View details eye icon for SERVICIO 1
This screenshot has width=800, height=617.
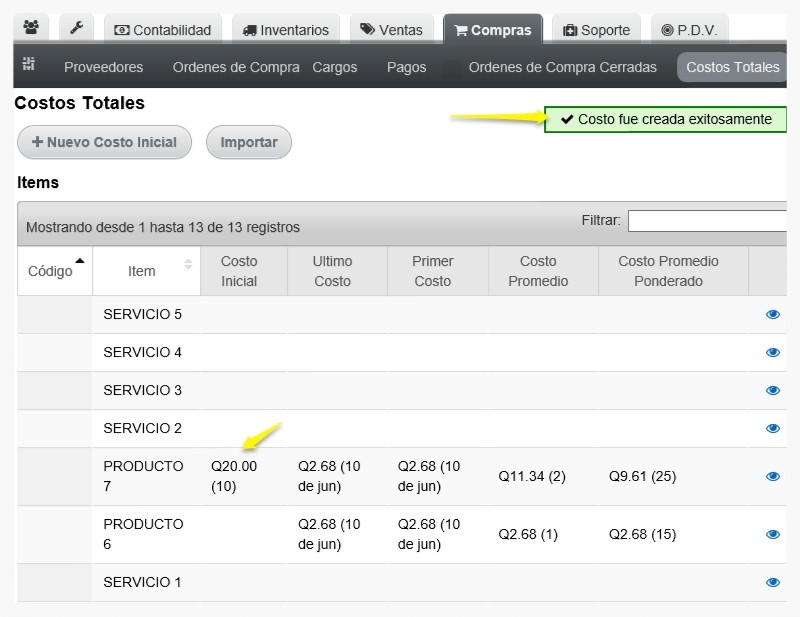click(x=772, y=582)
